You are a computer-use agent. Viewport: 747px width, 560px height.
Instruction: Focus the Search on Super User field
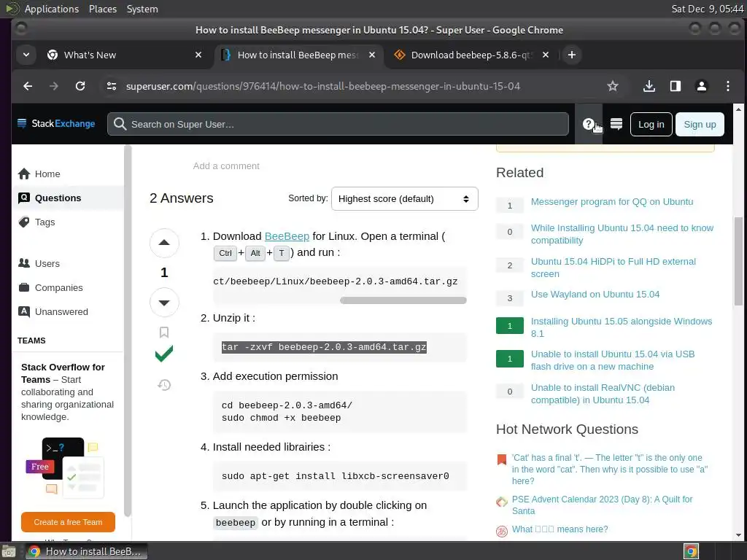pyautogui.click(x=338, y=124)
